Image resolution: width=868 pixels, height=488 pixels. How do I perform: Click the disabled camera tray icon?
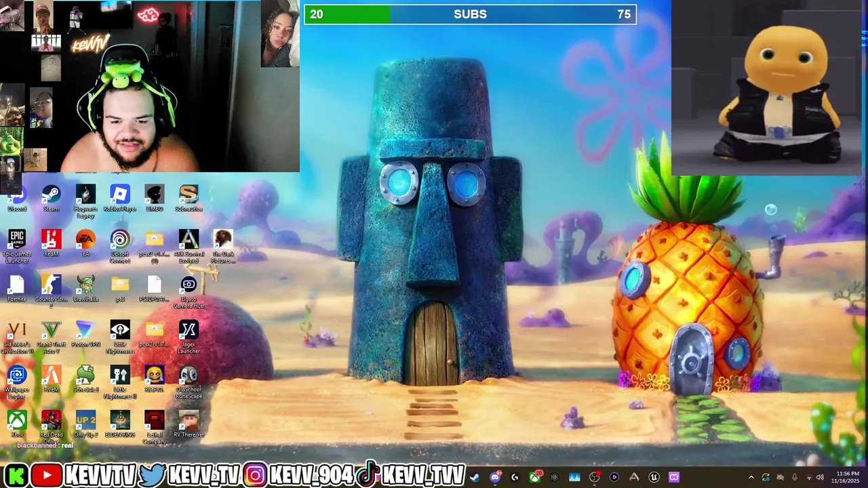pyautogui.click(x=780, y=478)
